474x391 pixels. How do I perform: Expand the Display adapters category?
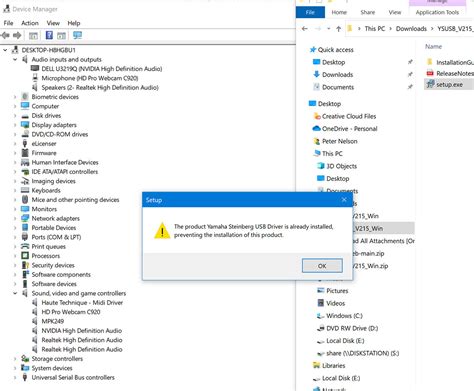[15, 125]
